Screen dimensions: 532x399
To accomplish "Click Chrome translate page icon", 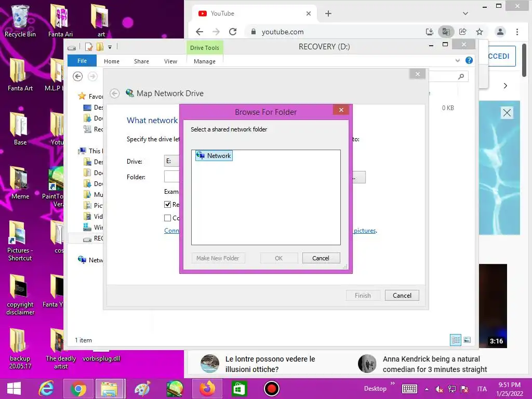I will (x=446, y=32).
